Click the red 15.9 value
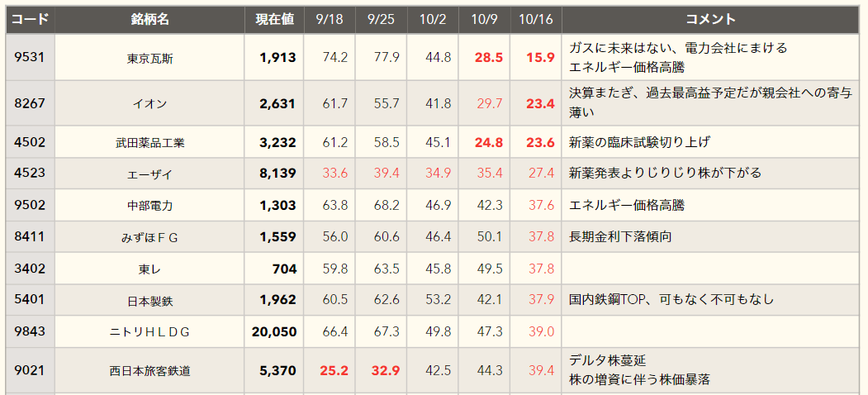The height and width of the screenshot is (395, 868). click(540, 58)
